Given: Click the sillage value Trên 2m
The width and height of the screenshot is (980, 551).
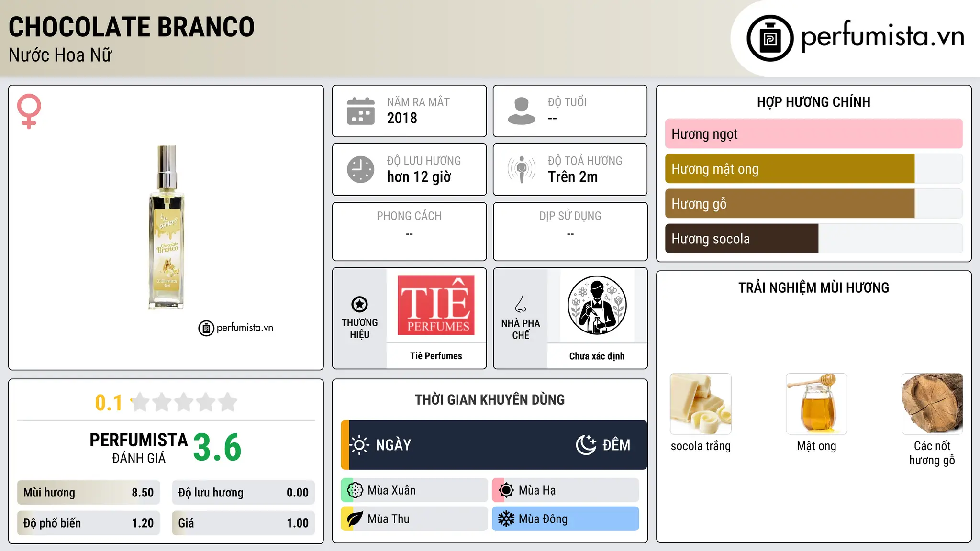Looking at the screenshot, I should coord(573,177).
